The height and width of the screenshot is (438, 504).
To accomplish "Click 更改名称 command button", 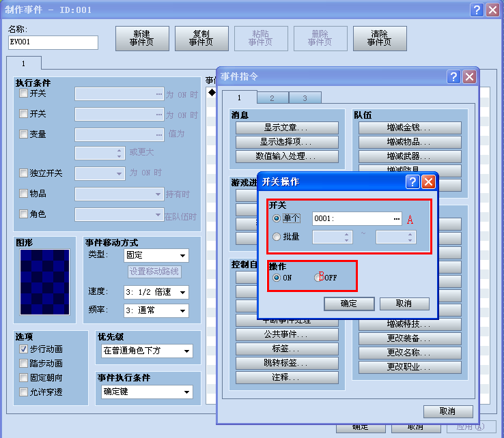I will pyautogui.click(x=410, y=353).
